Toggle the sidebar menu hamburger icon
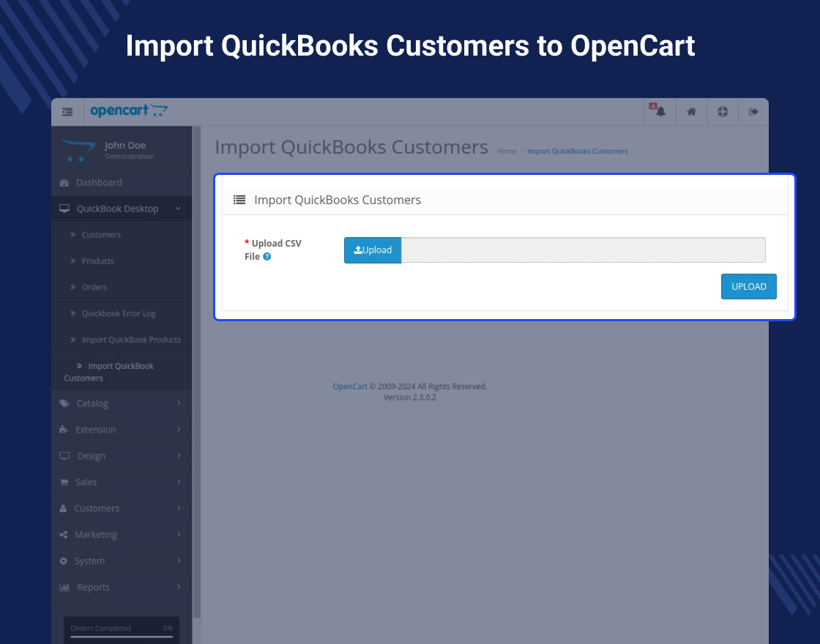Image resolution: width=820 pixels, height=644 pixels. (67, 112)
